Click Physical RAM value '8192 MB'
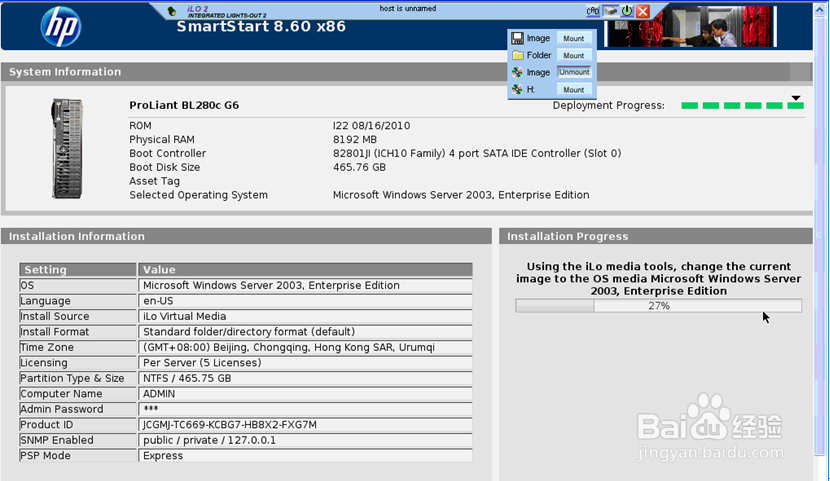The height and width of the screenshot is (481, 830). tap(355, 140)
